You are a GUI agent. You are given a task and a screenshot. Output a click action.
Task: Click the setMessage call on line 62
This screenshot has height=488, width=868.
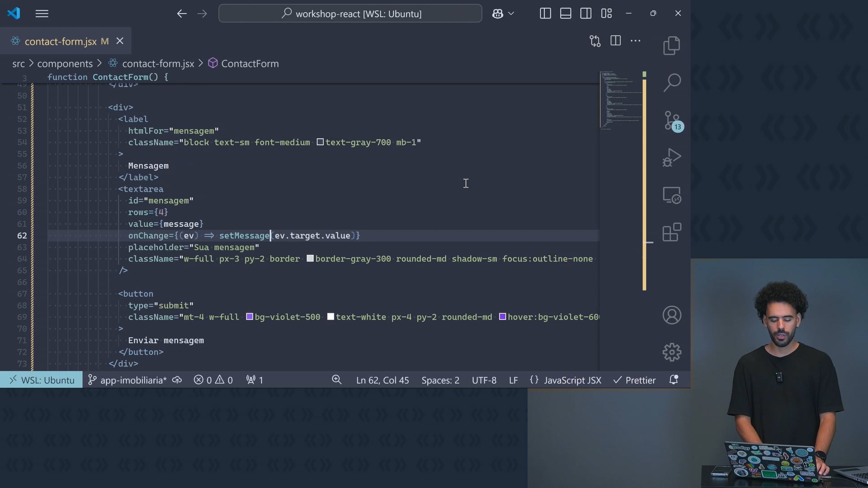pos(245,235)
